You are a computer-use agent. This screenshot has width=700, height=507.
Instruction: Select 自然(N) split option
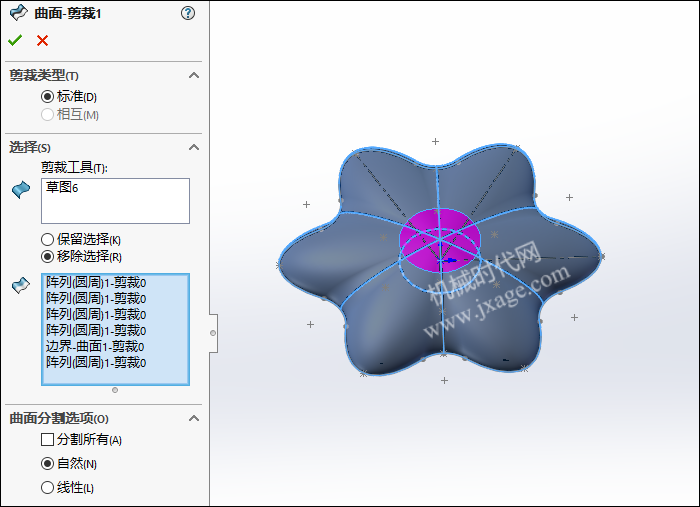click(47, 464)
